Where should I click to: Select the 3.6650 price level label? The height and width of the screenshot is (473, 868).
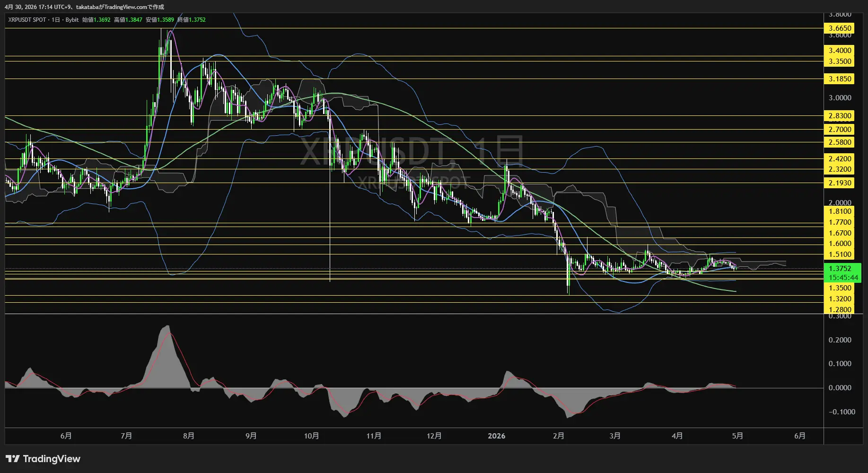(840, 28)
